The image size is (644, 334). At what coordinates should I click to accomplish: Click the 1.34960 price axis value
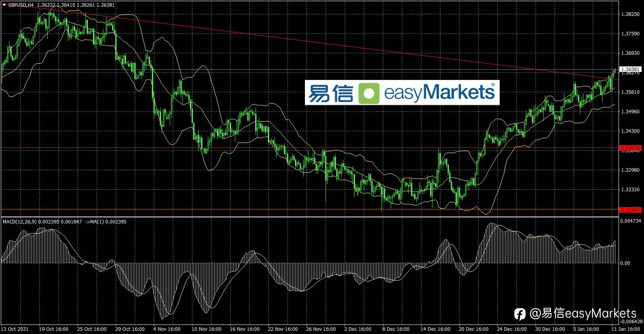(630, 111)
